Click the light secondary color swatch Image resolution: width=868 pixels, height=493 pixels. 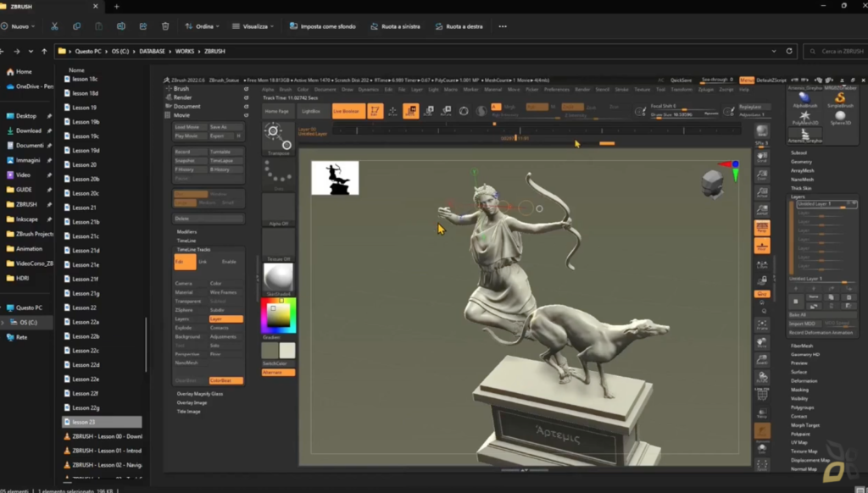pyautogui.click(x=287, y=350)
